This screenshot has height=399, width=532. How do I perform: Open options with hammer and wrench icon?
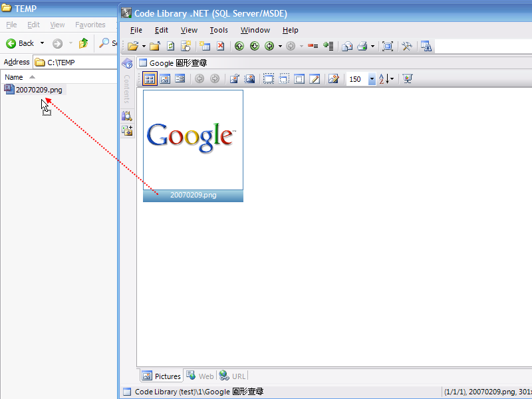(x=406, y=46)
